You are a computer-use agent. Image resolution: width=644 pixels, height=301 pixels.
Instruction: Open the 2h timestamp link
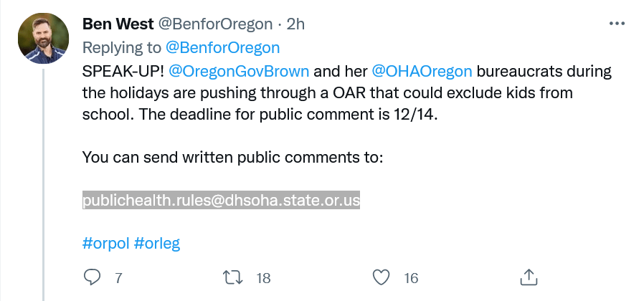point(295,24)
